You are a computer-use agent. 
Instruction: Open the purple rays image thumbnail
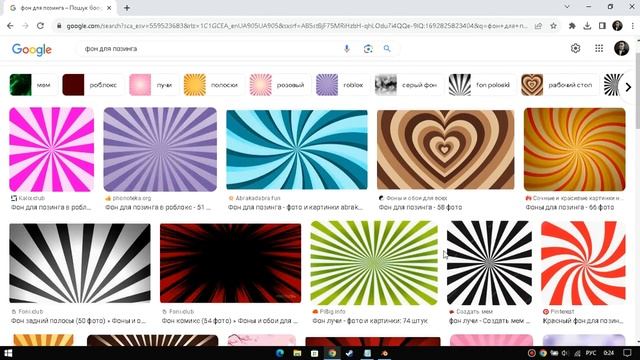(x=160, y=149)
